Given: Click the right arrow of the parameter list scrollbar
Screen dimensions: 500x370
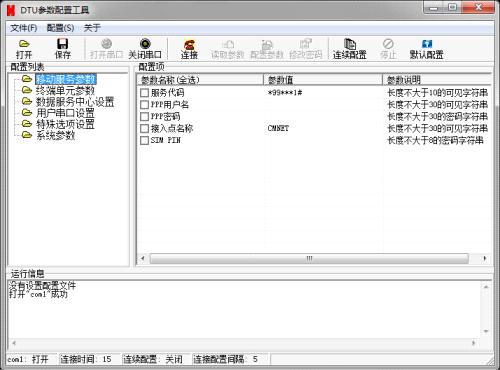Looking at the screenshot, I should click(x=484, y=258).
